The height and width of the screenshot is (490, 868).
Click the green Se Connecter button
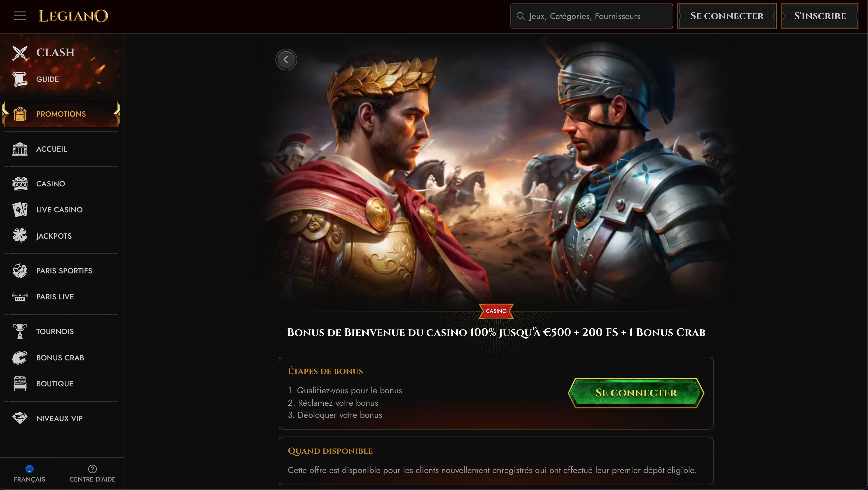[636, 393]
